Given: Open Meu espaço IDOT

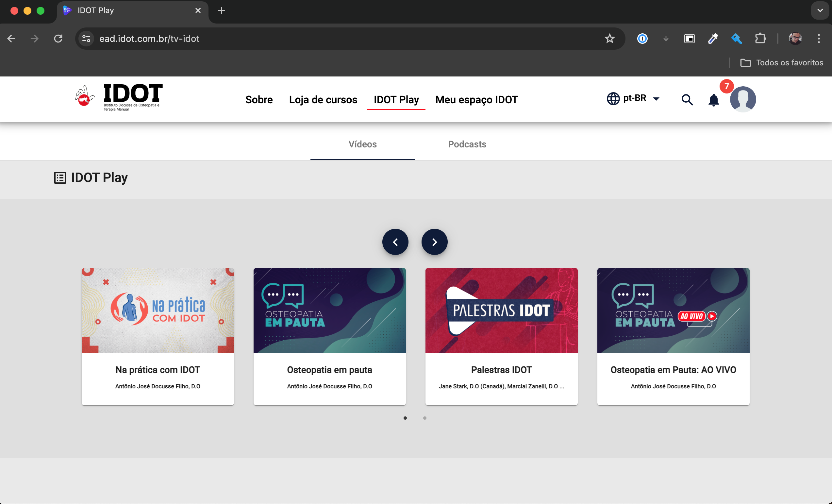Looking at the screenshot, I should [476, 100].
